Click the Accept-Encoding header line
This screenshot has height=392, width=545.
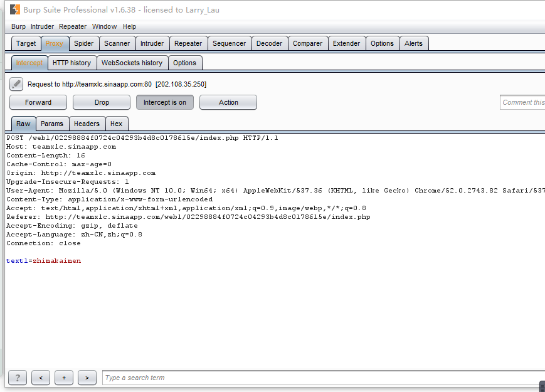coord(72,226)
